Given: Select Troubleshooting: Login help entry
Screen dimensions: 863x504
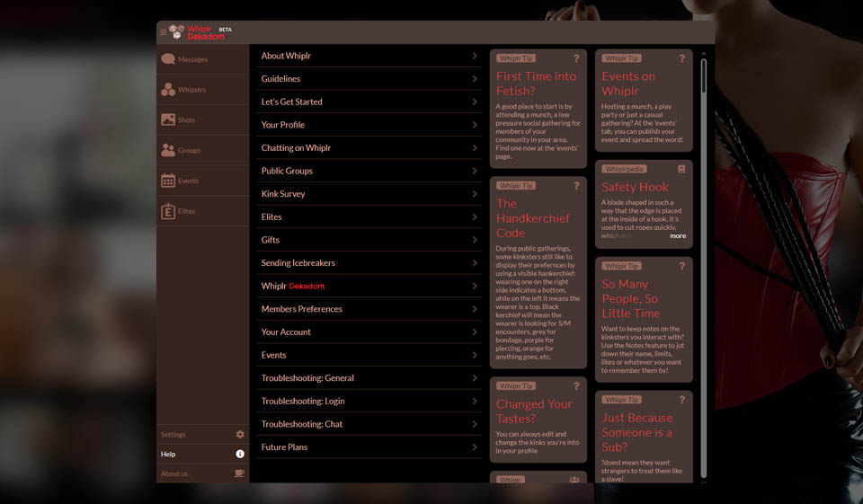Looking at the screenshot, I should pyautogui.click(x=302, y=402).
